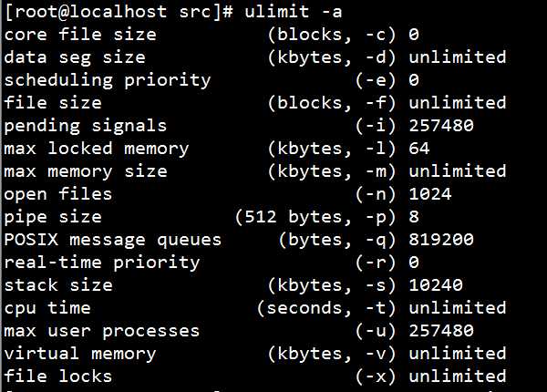547x392 pixels.
Task: Click the "open files" label
Action: click(58, 194)
